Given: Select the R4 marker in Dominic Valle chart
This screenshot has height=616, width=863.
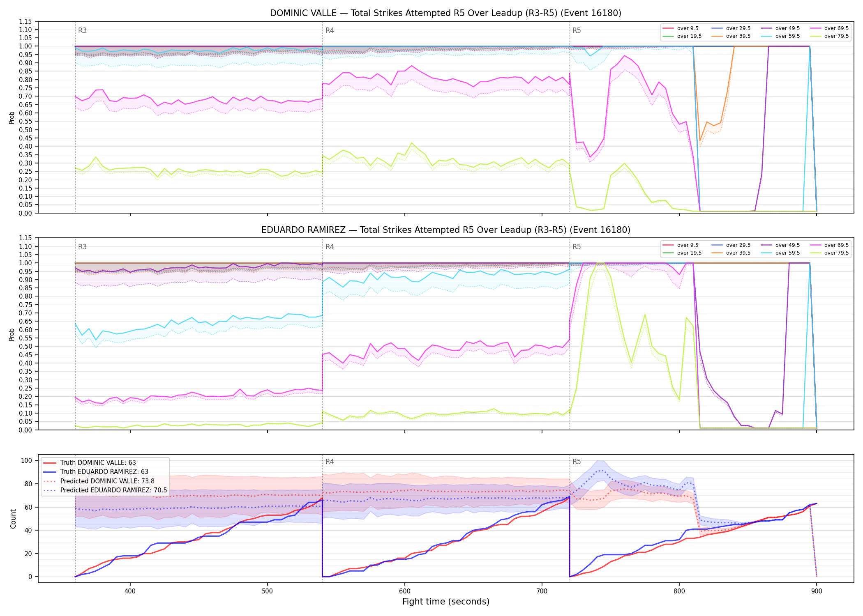Looking at the screenshot, I should [330, 30].
